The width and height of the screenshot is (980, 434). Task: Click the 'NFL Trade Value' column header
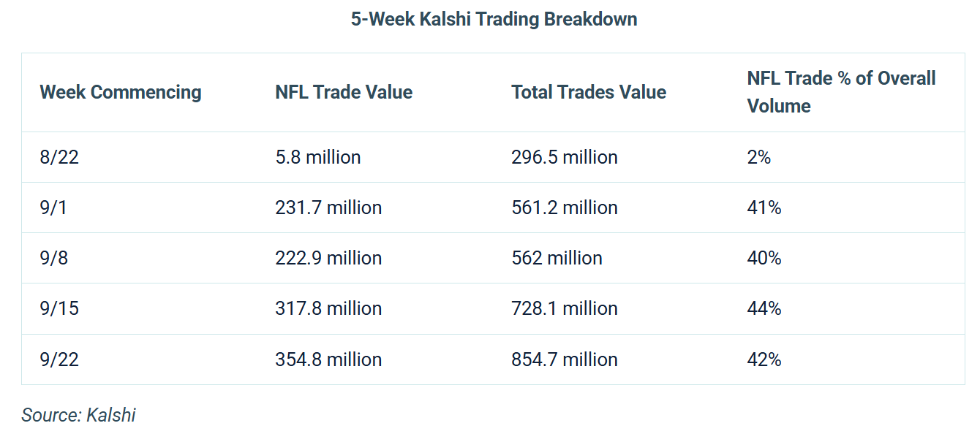pos(344,92)
